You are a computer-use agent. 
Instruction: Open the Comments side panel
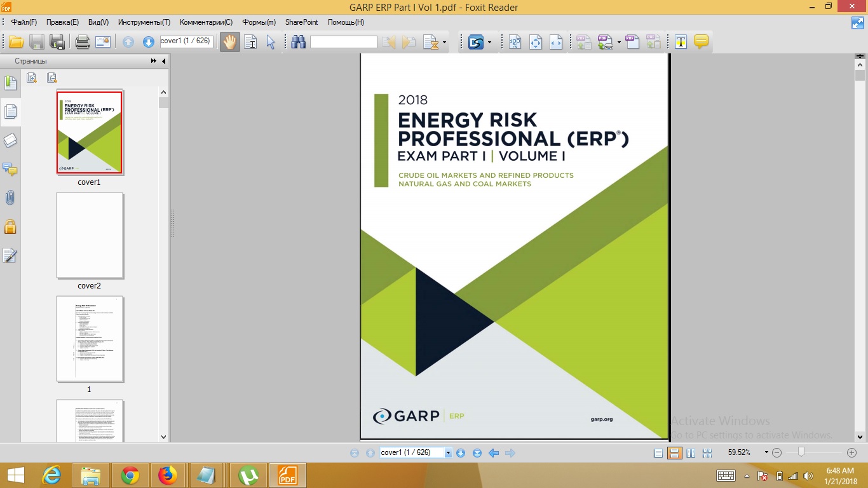(10, 169)
